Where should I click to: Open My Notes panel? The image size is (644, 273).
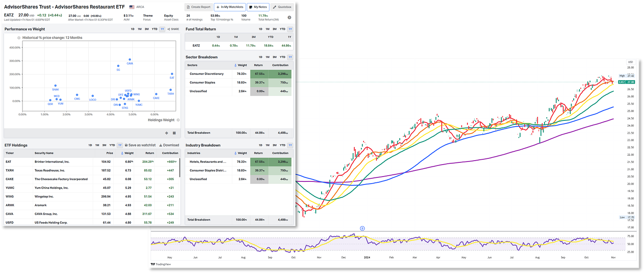pos(258,7)
